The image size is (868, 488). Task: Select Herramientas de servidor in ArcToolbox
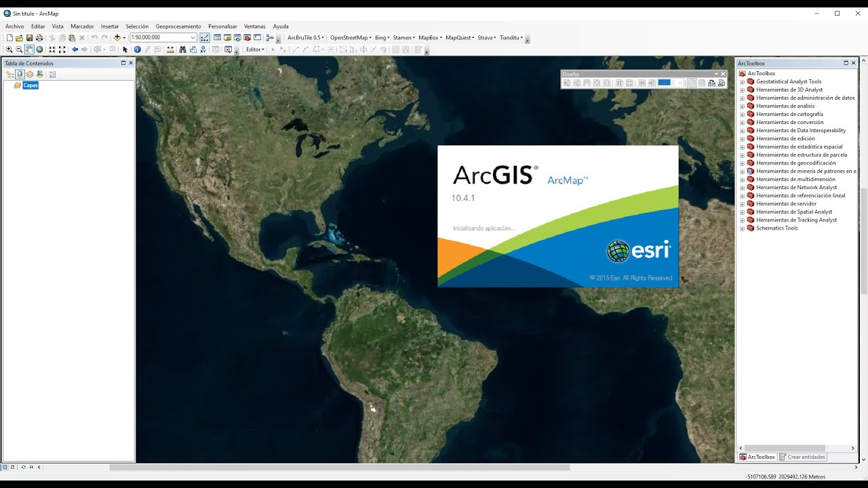coord(786,203)
